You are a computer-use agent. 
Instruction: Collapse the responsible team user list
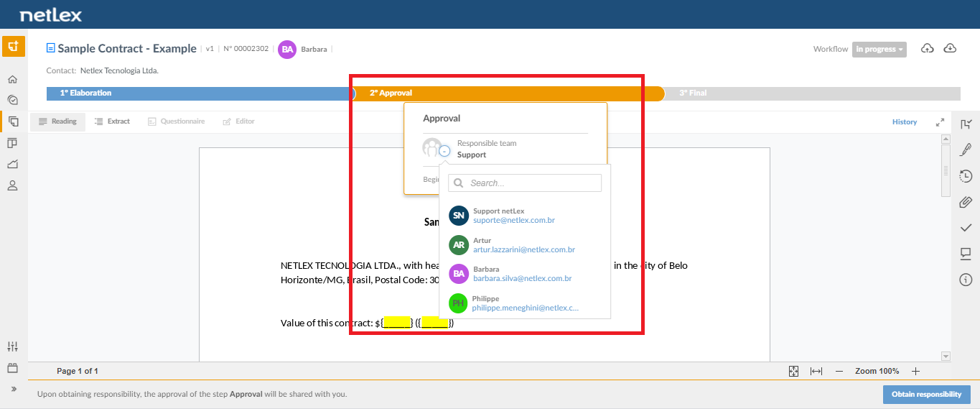pyautogui.click(x=444, y=151)
